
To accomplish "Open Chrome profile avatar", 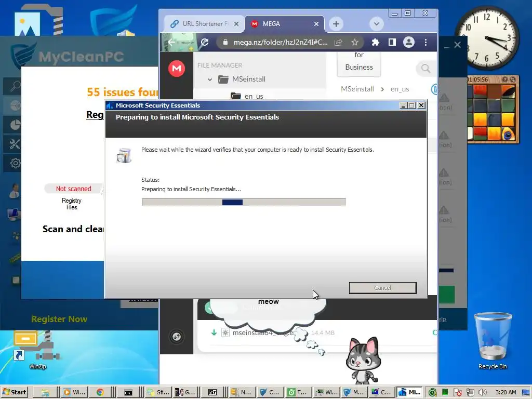I will (408, 42).
